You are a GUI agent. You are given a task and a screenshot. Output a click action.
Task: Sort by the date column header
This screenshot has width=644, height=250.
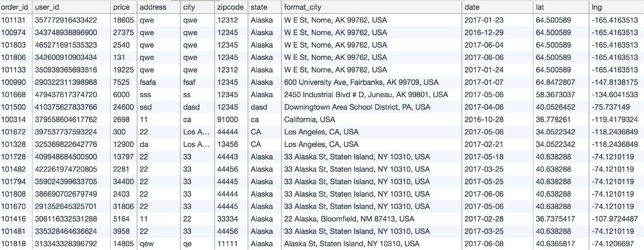click(x=497, y=8)
